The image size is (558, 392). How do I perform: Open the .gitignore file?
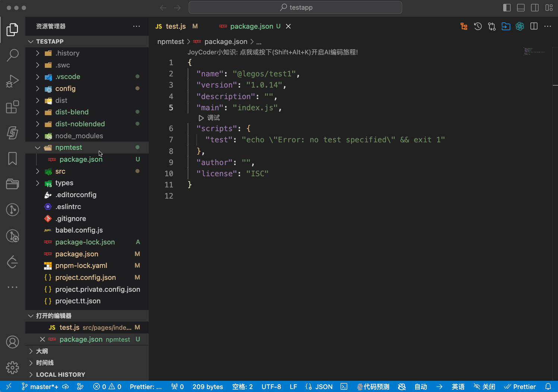[x=87, y=219]
